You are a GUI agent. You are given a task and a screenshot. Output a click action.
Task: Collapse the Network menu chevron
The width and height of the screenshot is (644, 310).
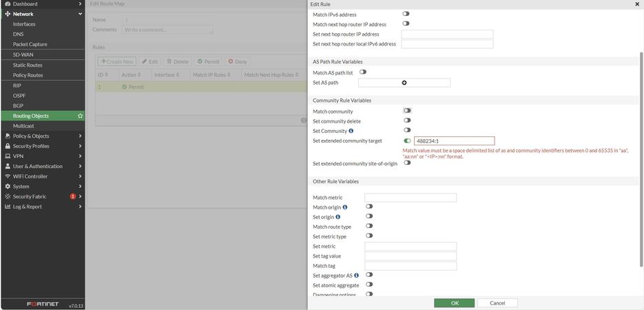(80, 14)
